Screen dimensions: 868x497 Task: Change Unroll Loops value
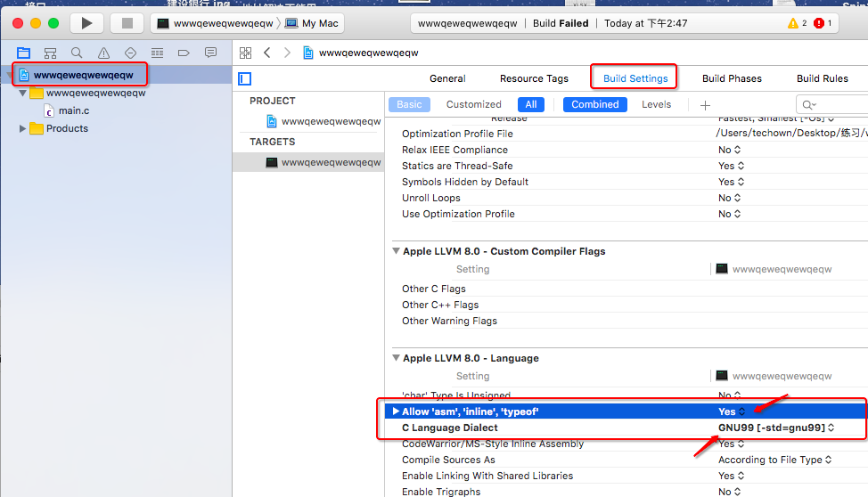tap(730, 198)
